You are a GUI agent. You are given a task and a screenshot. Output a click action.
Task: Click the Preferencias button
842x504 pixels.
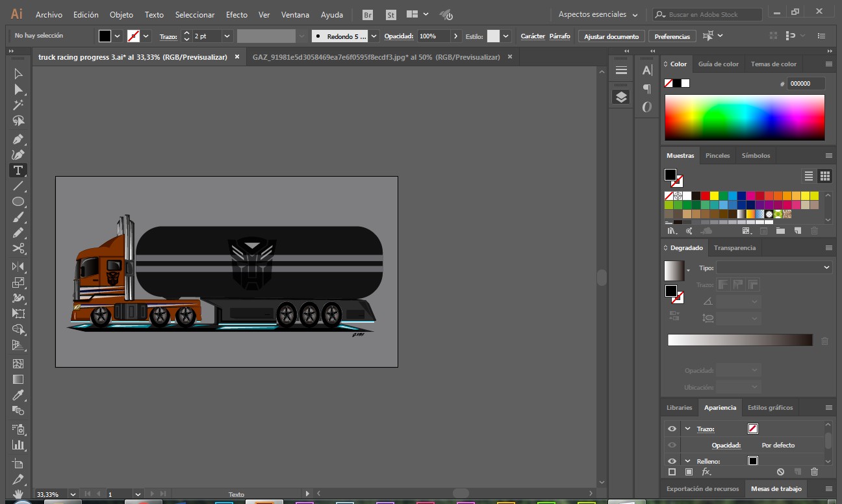[x=672, y=36]
